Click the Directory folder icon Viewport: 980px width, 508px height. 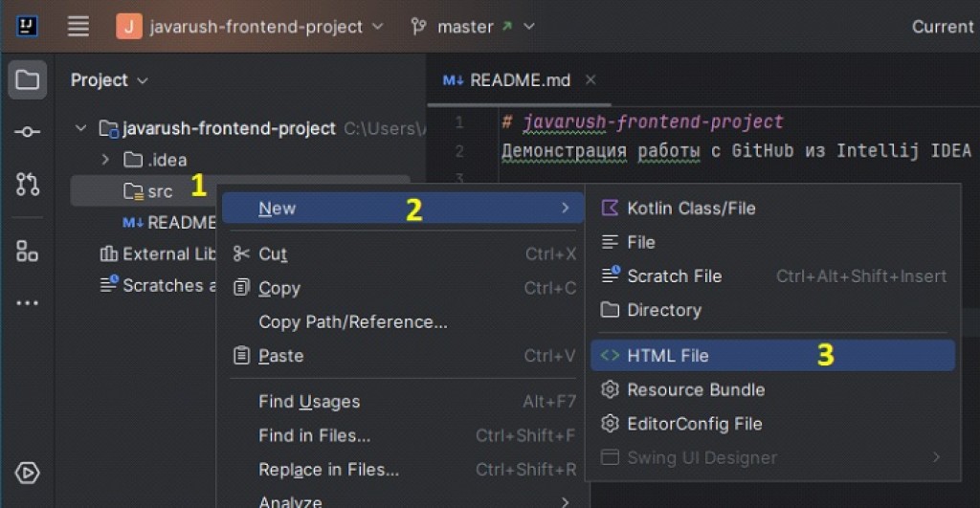[x=610, y=310]
